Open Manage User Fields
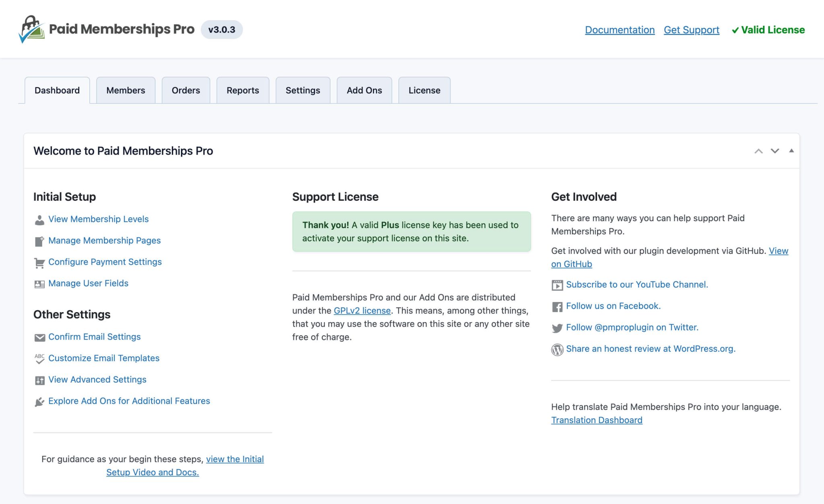 (x=89, y=283)
